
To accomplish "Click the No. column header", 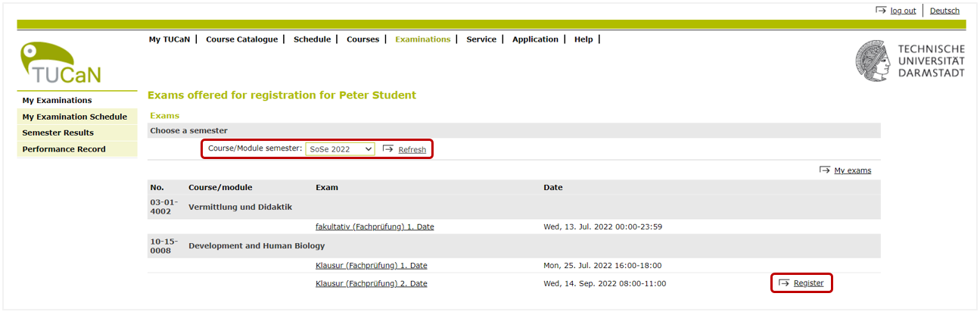I will point(157,187).
